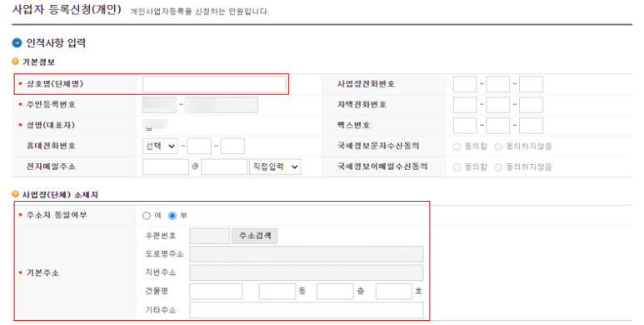Click the 우편번호 field
The width and height of the screenshot is (644, 325).
[209, 236]
